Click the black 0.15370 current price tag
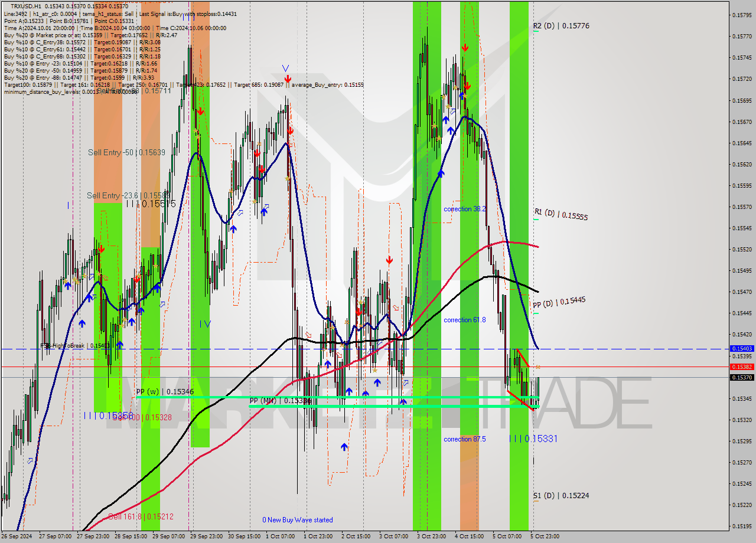756x543 pixels. [x=742, y=377]
